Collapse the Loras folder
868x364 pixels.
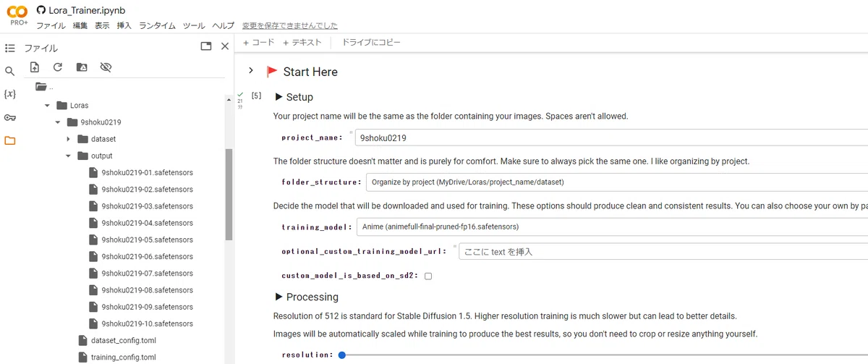pos(48,105)
